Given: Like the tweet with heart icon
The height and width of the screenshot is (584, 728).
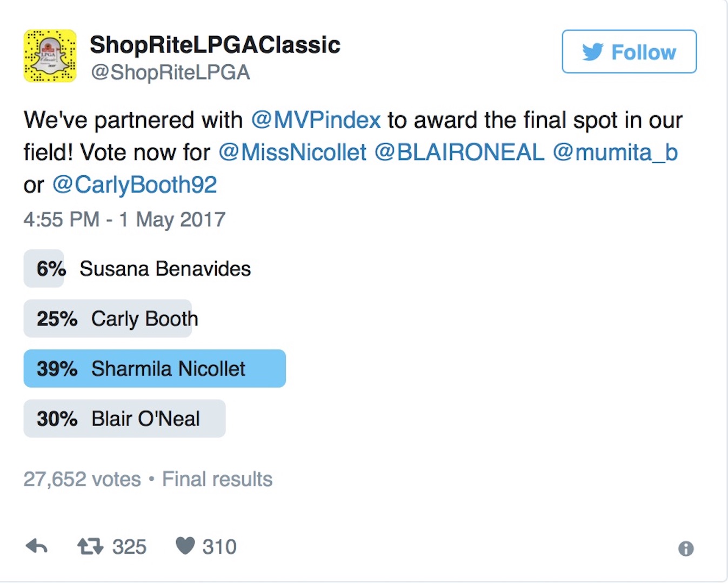Looking at the screenshot, I should click(x=185, y=546).
